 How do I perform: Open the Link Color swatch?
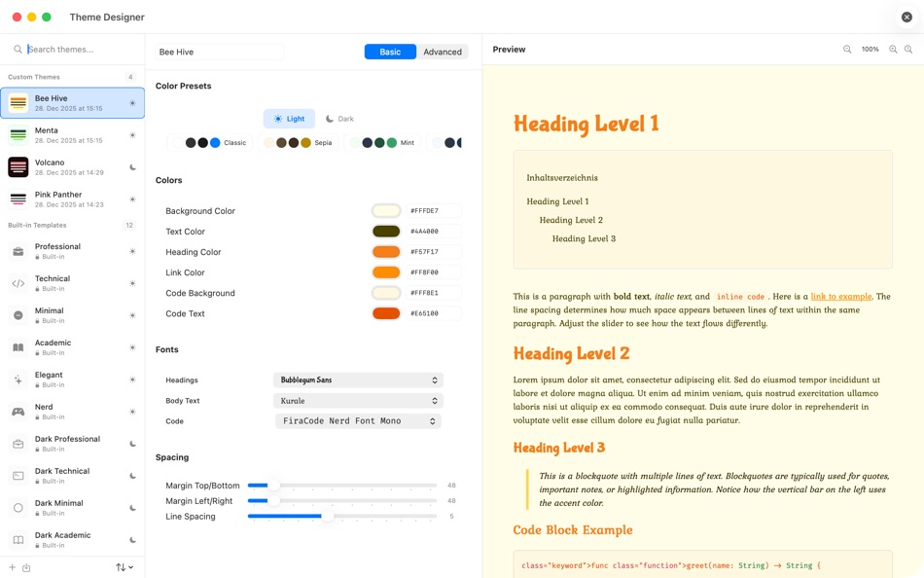(386, 272)
